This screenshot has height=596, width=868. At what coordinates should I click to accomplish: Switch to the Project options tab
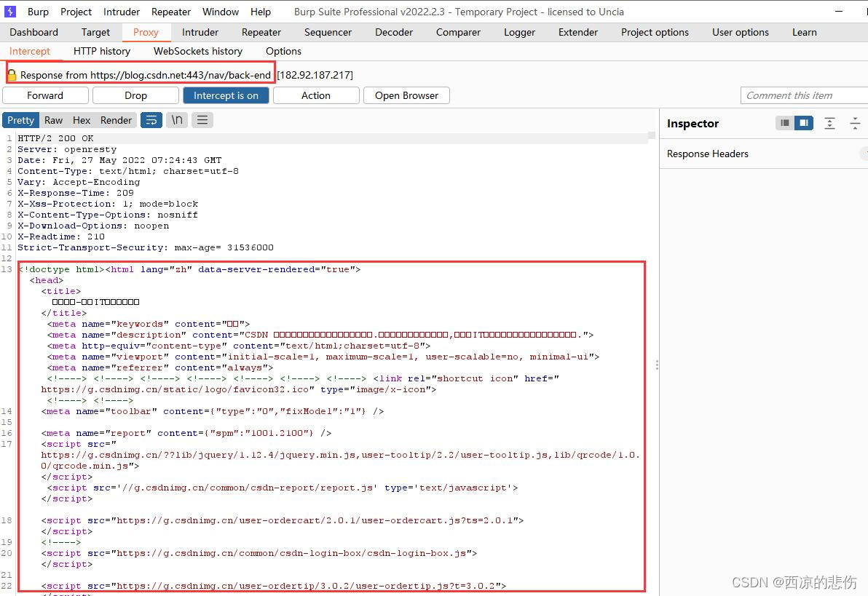[x=655, y=32]
